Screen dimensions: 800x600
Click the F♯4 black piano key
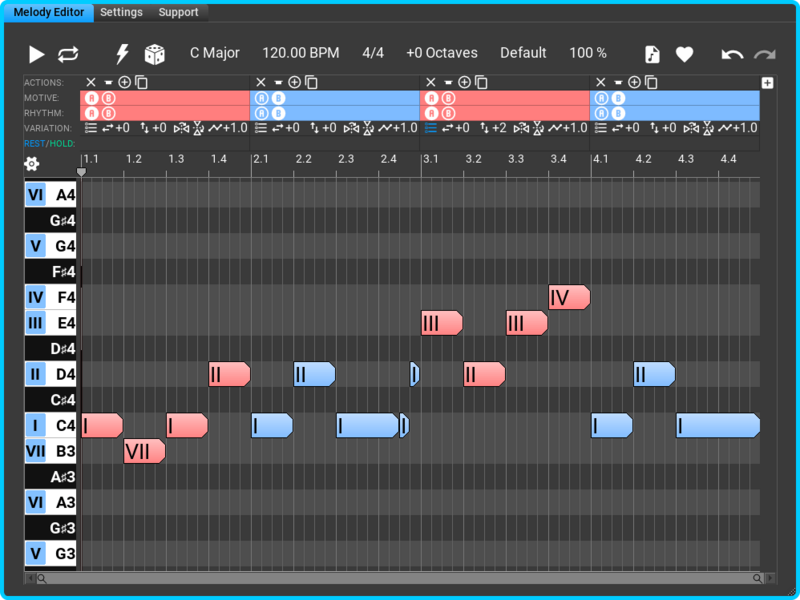pyautogui.click(x=51, y=271)
